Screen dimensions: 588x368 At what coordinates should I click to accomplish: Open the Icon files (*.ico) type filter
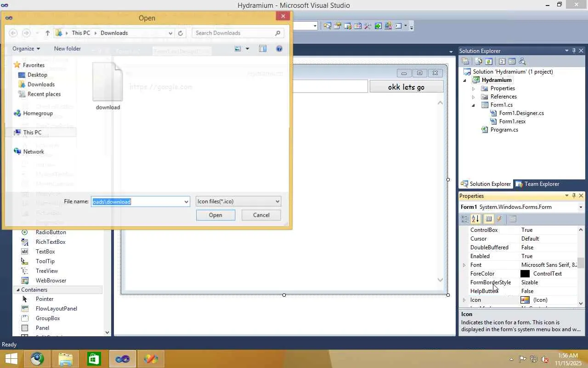(x=238, y=201)
